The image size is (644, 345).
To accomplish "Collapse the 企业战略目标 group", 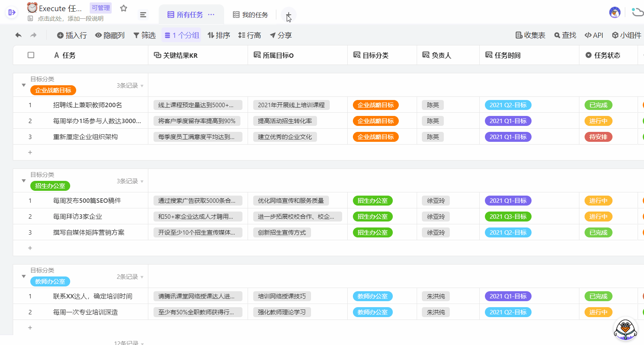I will click(x=24, y=85).
